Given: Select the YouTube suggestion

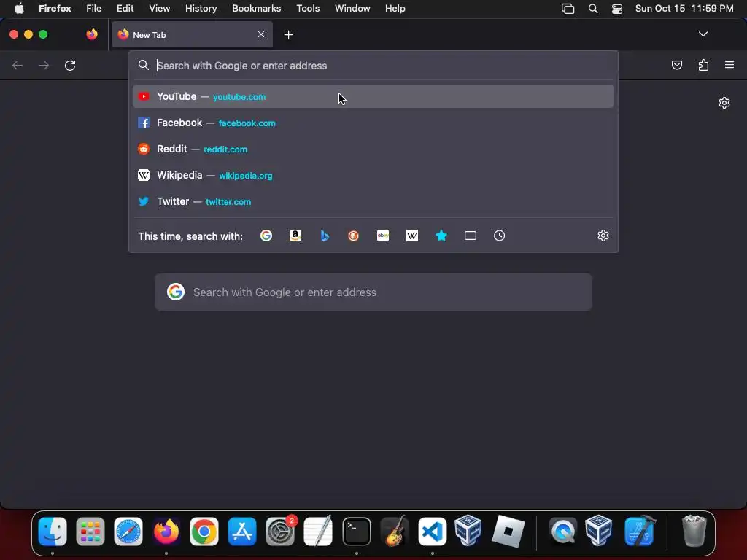Looking at the screenshot, I should tap(373, 96).
